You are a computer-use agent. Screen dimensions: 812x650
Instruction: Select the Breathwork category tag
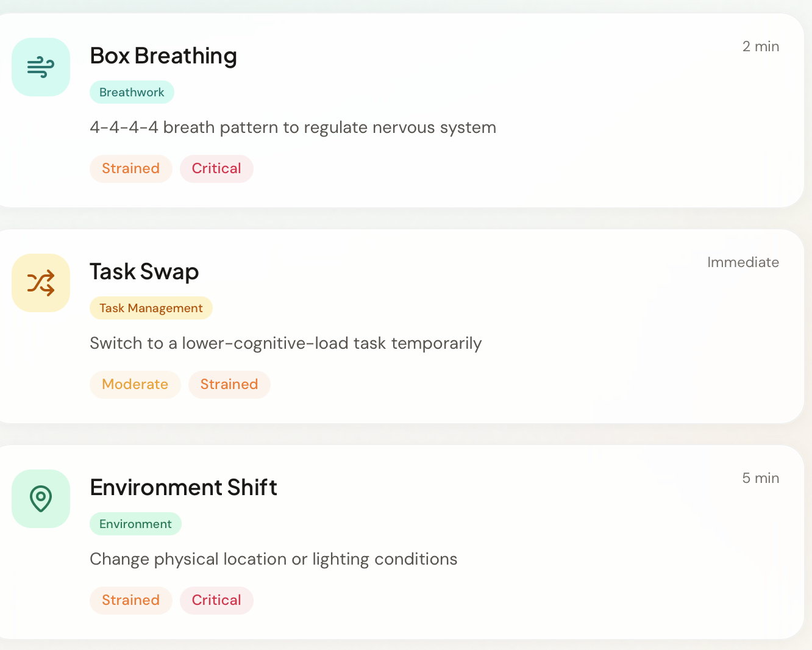click(x=132, y=93)
